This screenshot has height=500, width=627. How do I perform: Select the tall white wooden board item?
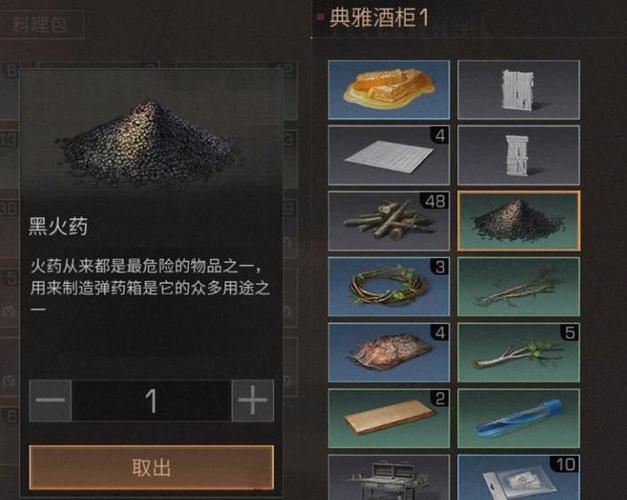519,90
